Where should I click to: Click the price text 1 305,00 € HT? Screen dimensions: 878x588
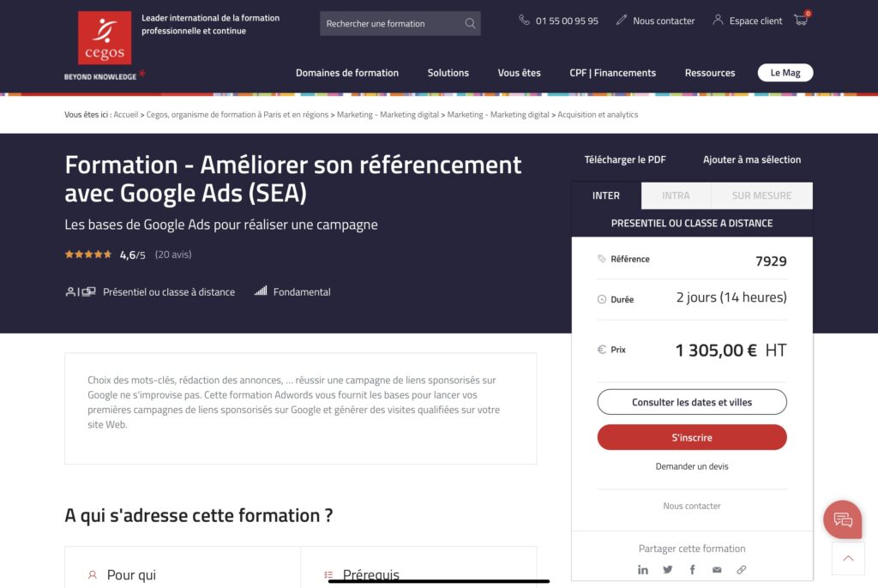[731, 350]
